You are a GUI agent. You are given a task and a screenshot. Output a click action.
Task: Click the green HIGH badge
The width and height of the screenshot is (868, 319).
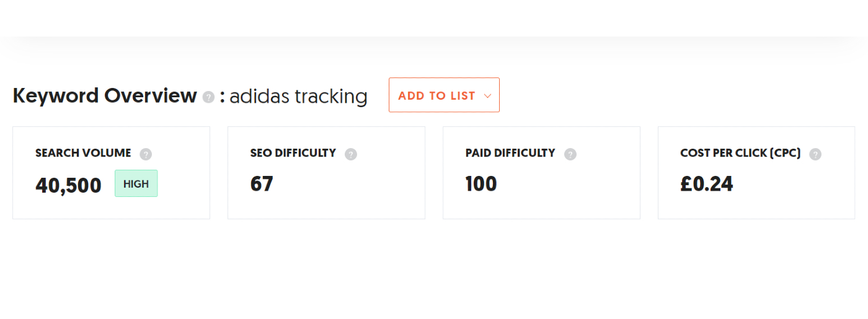pos(136,183)
